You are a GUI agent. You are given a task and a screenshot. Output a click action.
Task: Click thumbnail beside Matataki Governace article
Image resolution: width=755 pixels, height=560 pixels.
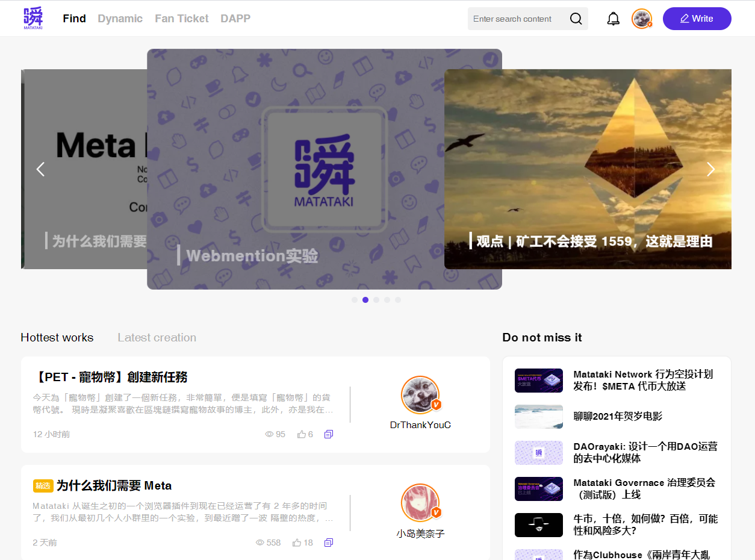539,489
